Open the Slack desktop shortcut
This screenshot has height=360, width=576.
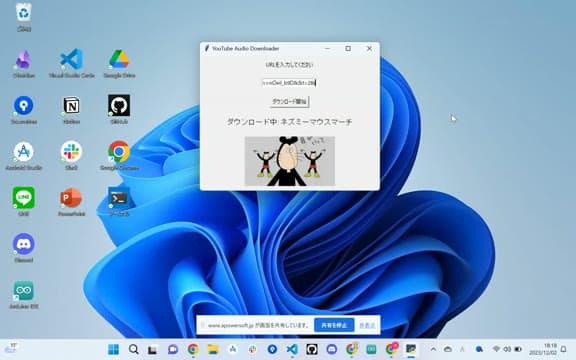coord(71,156)
